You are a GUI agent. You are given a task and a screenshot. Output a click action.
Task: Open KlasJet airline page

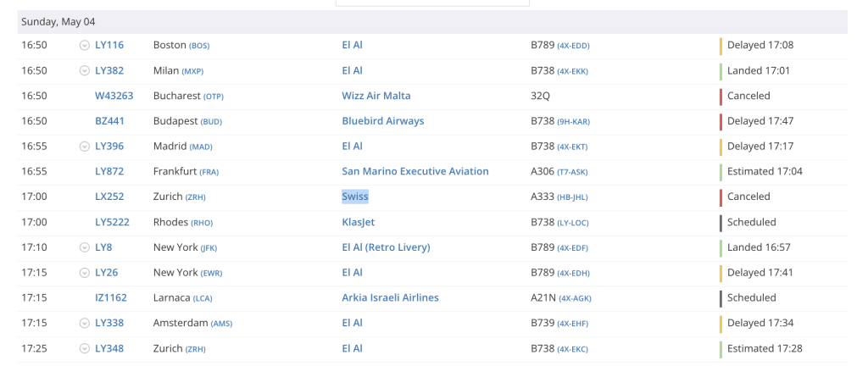click(x=359, y=222)
